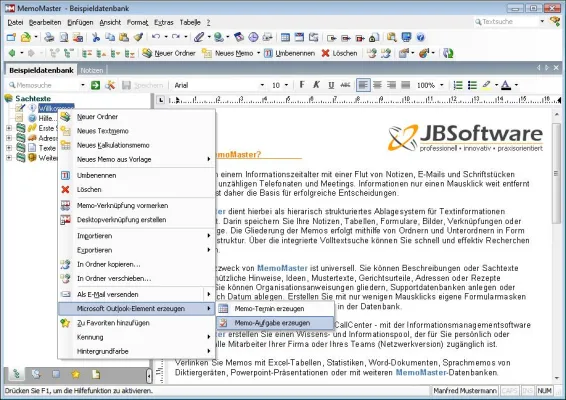566x400 pixels.
Task: Choose In Ordner kopieren from context menu
Action: click(x=136, y=264)
